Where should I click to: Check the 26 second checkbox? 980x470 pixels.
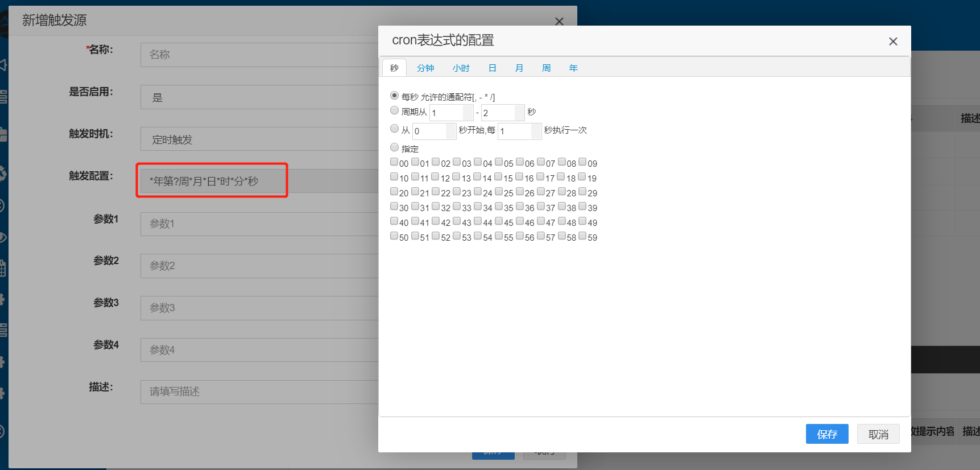pos(520,192)
